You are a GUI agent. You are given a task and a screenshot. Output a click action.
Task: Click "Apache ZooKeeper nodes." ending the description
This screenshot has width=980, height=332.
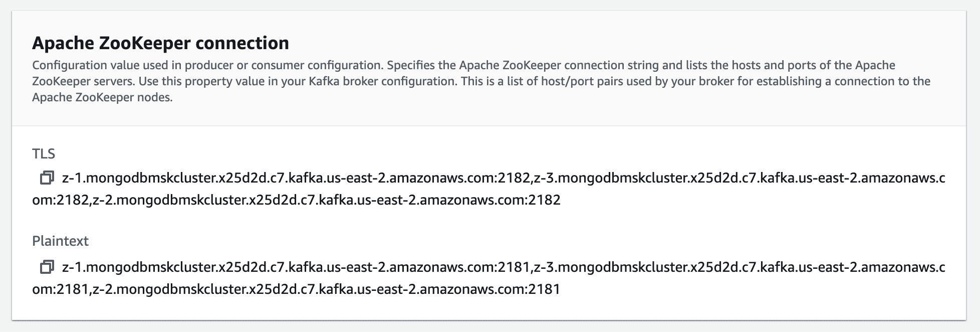point(102,97)
